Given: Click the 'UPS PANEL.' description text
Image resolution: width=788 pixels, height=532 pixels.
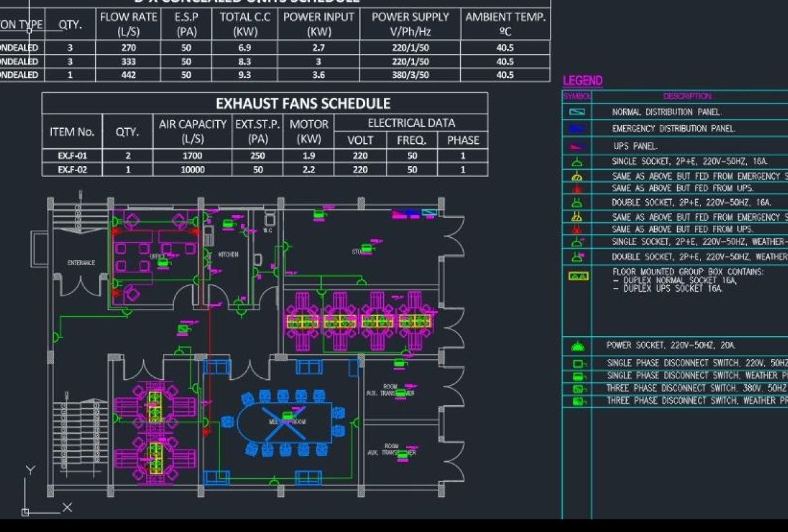Looking at the screenshot, I should [x=635, y=146].
